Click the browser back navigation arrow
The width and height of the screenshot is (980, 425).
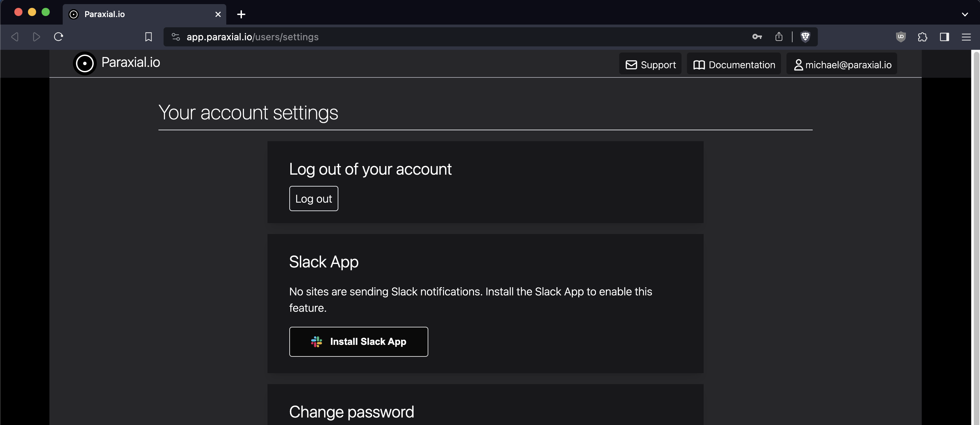click(x=16, y=36)
